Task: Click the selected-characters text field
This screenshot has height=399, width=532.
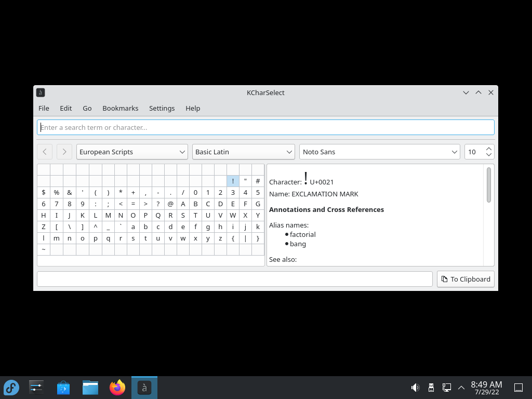Action: (235, 279)
